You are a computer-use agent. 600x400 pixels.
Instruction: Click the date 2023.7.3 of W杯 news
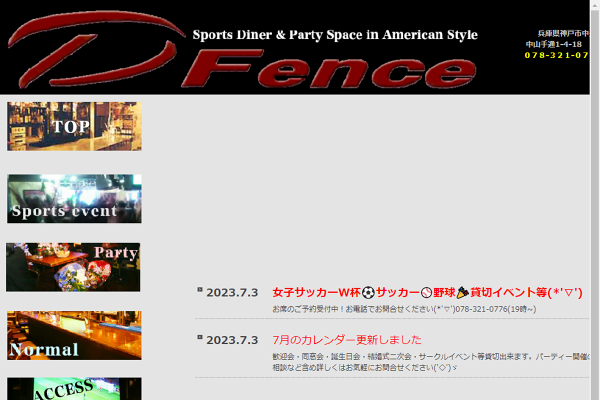232,293
